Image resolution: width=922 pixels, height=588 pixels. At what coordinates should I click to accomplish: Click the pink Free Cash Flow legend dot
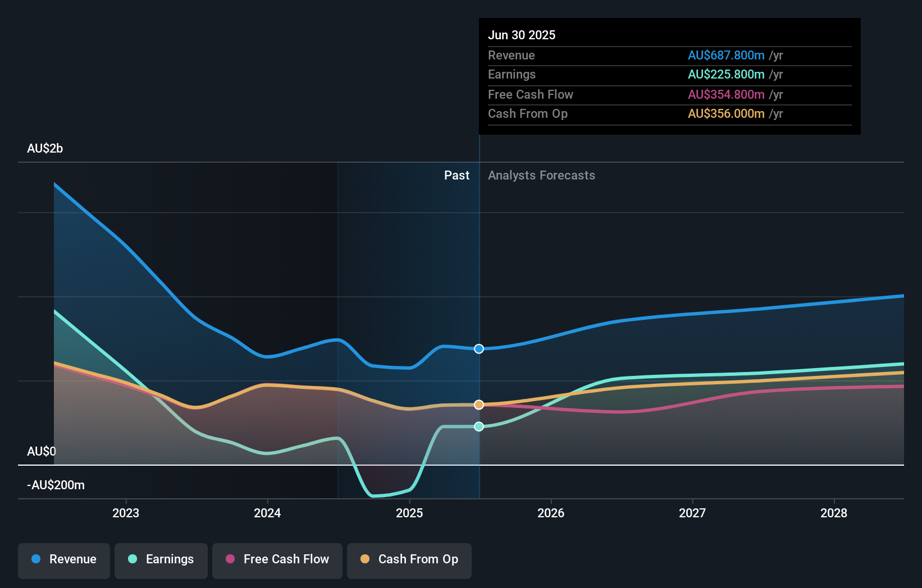230,559
